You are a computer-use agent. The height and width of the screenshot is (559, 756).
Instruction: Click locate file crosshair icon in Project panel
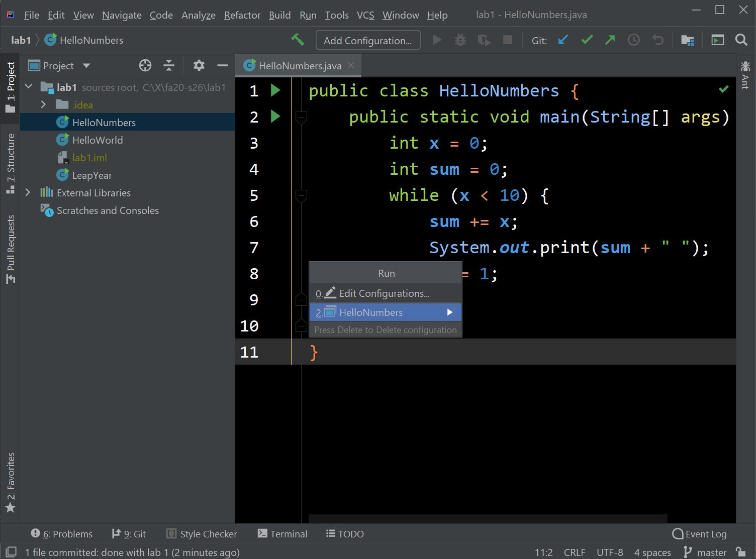145,65
